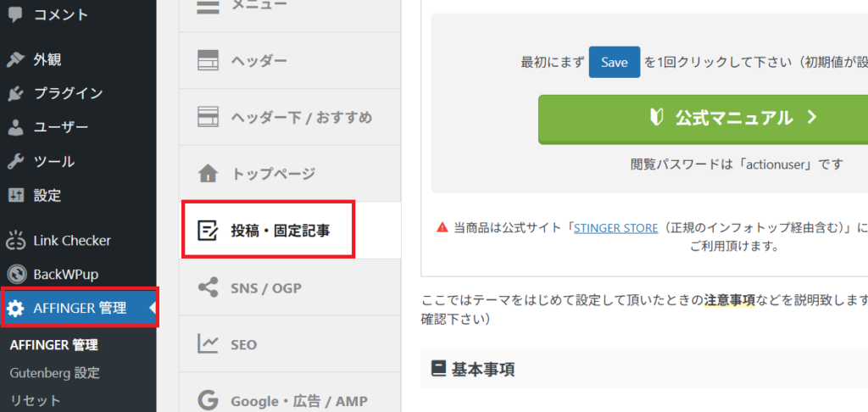
Task: Follow the STINGER STORE link
Action: pos(615,227)
